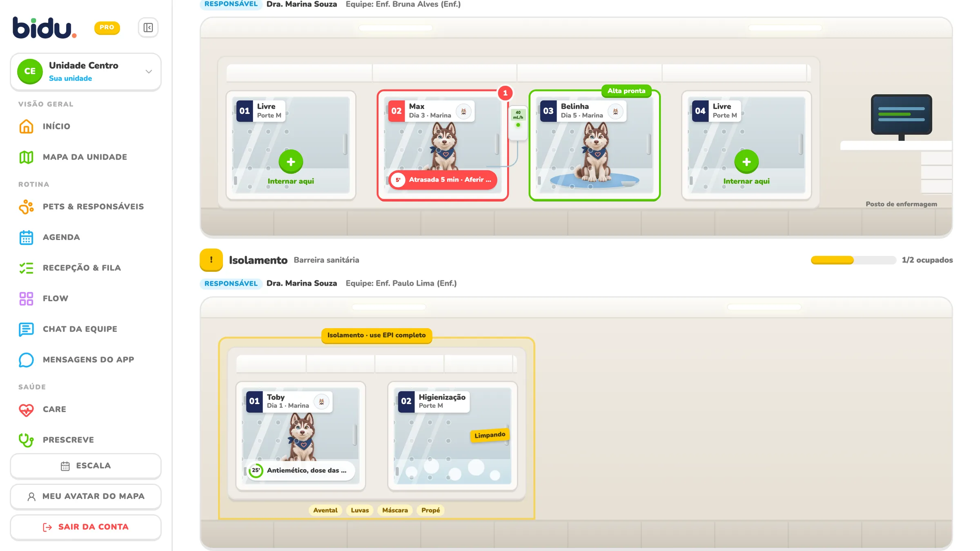Open the Unidade Centro unit dropdown
This screenshot has width=980, height=551.
pos(86,71)
